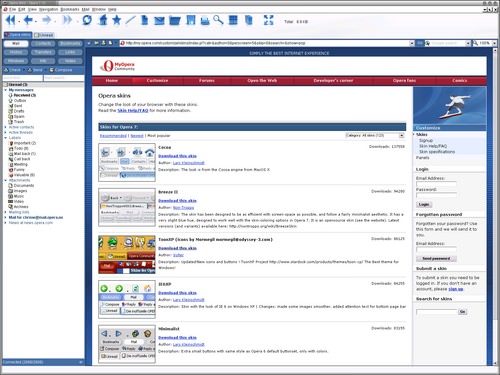Screen dimensions: 500x375
Task: Click the Search for skins input field
Action: 436,312
